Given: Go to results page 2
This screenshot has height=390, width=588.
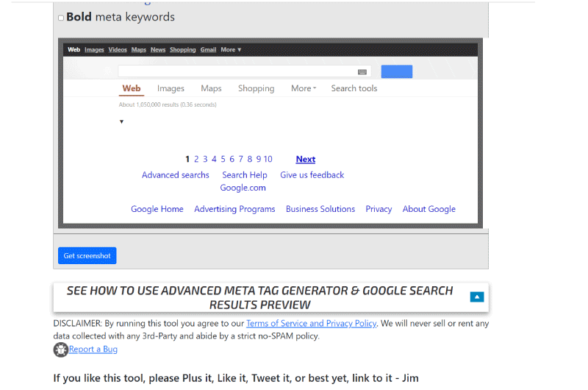Looking at the screenshot, I should tap(196, 159).
